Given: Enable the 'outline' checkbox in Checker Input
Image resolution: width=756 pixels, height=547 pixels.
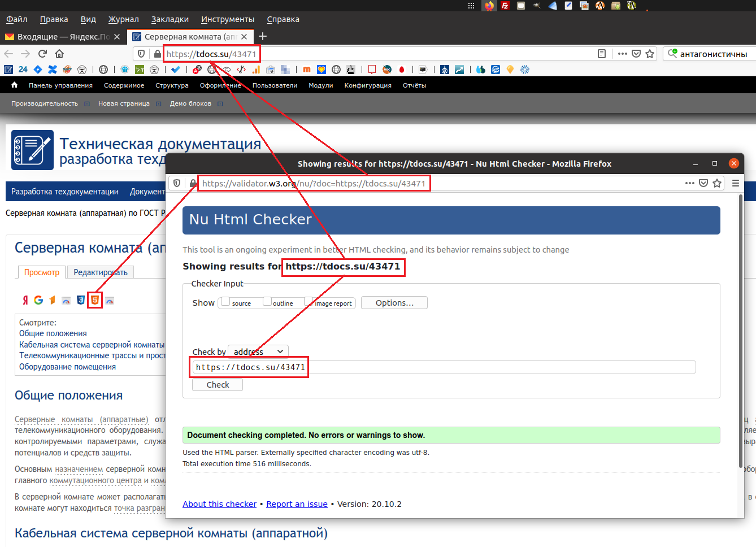Looking at the screenshot, I should pyautogui.click(x=267, y=302).
